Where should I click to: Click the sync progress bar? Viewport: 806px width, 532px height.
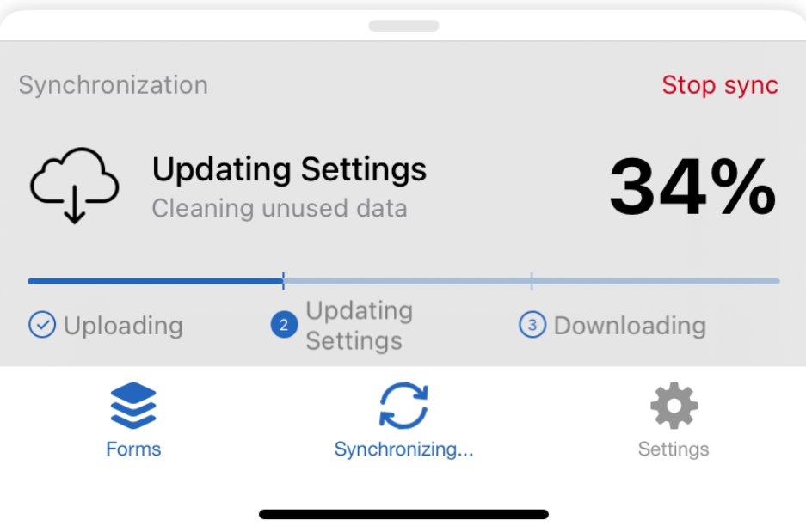(x=403, y=281)
